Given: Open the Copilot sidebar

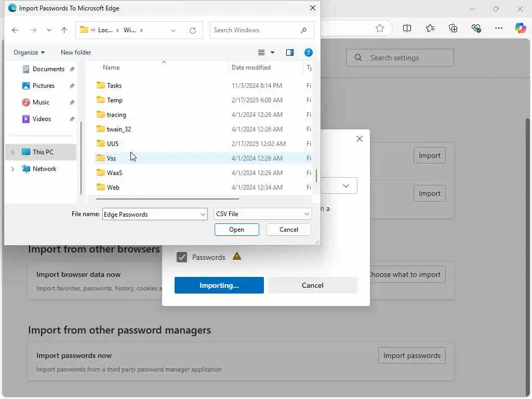Looking at the screenshot, I should click(x=520, y=28).
